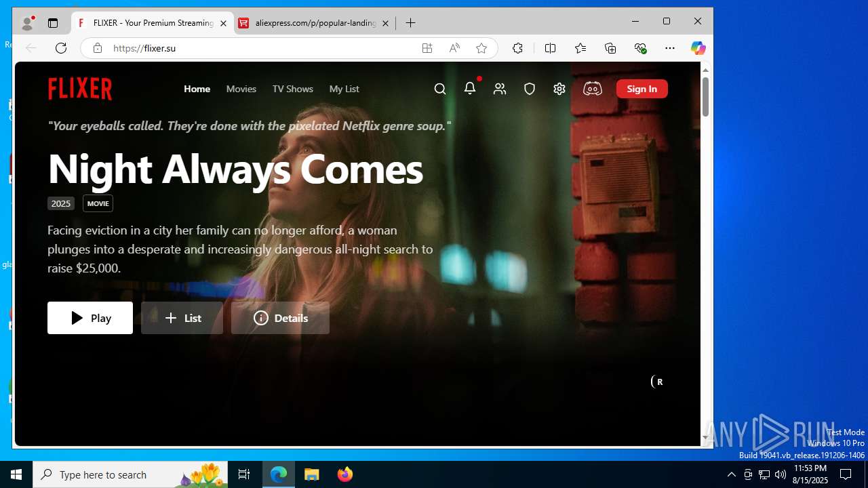This screenshot has width=868, height=488.
Task: Refresh the page in Edge
Action: pyautogui.click(x=61, y=48)
